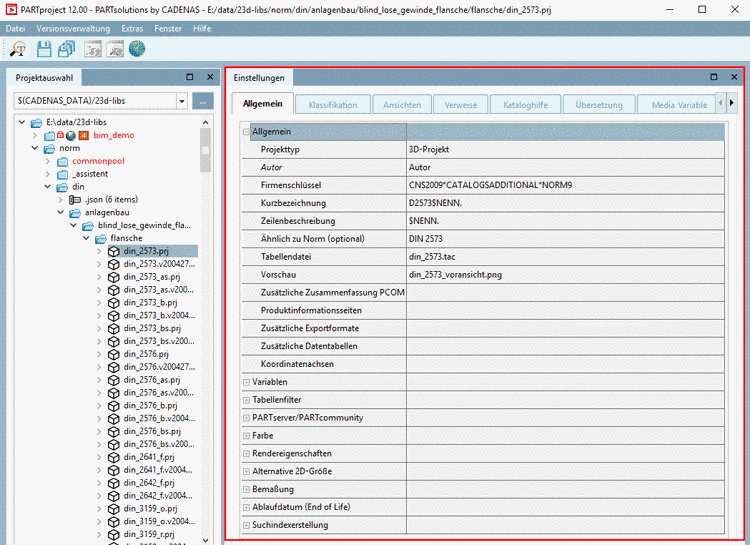Open the CADENAS_DATA path dropdown
750x545 pixels.
click(x=181, y=101)
